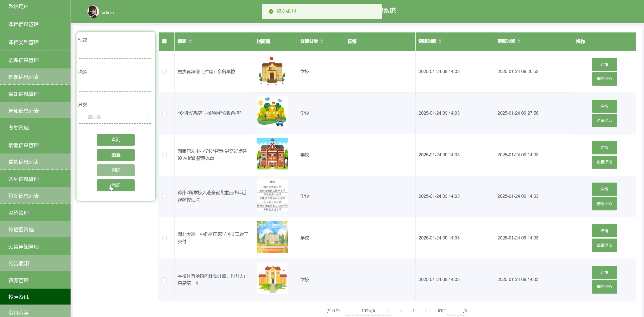This screenshot has height=317, width=644.
Task: Go to previous page arrow
Action: pyautogui.click(x=401, y=310)
